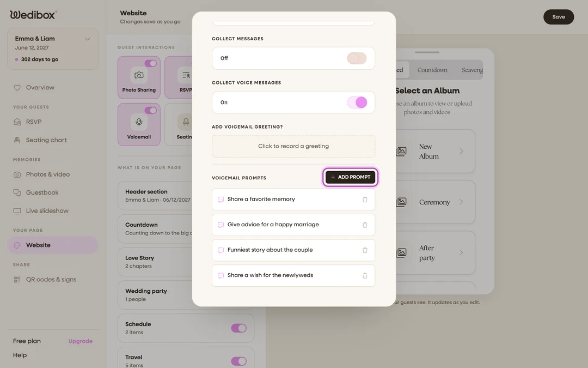This screenshot has height=368, width=588.
Task: Turn off the Collect Voice Messages toggle
Action: (x=357, y=102)
